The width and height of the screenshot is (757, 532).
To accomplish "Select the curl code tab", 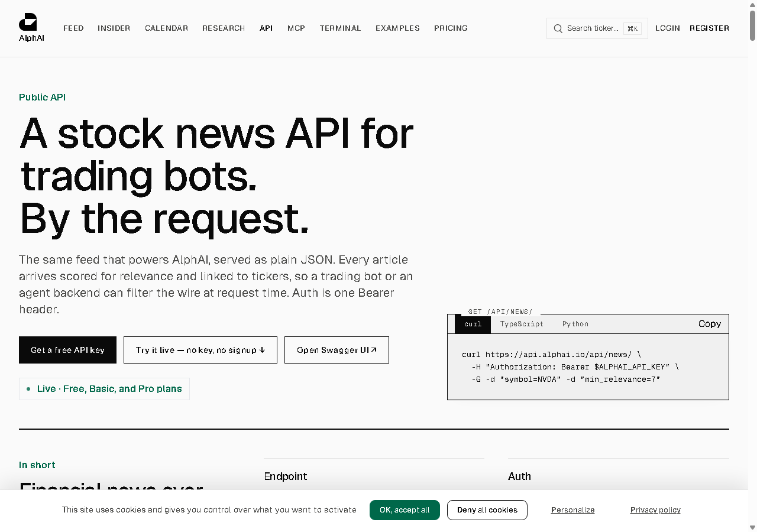I will (x=473, y=324).
